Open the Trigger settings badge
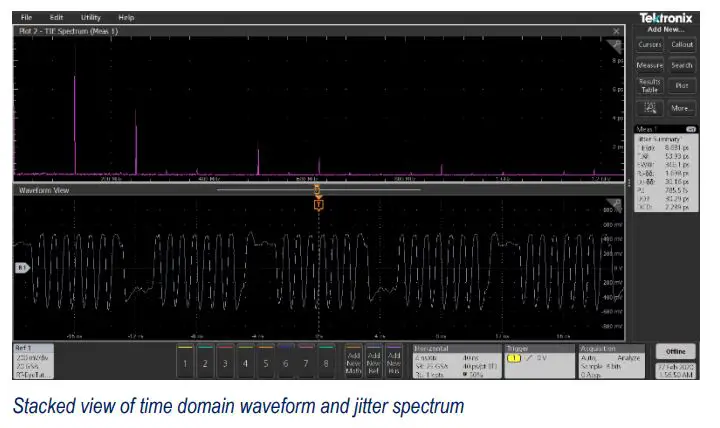 coord(539,361)
